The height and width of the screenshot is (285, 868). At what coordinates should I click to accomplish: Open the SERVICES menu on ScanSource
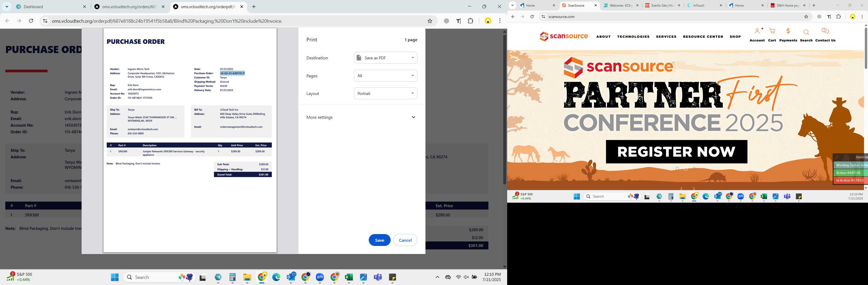[x=666, y=37]
